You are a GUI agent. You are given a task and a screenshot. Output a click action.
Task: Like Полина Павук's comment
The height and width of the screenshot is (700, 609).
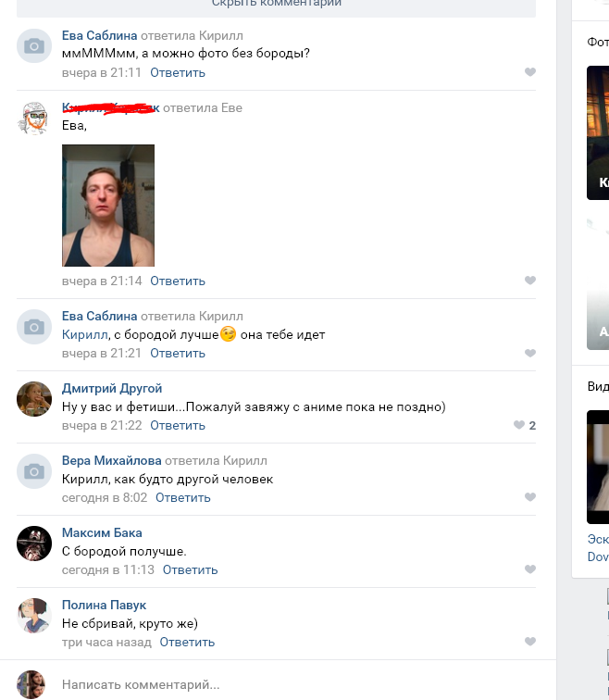(530, 642)
